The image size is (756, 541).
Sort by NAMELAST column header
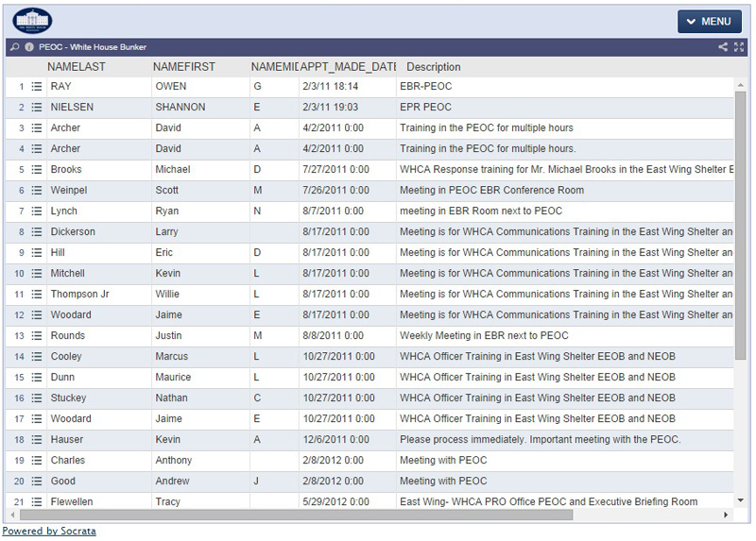tap(77, 67)
